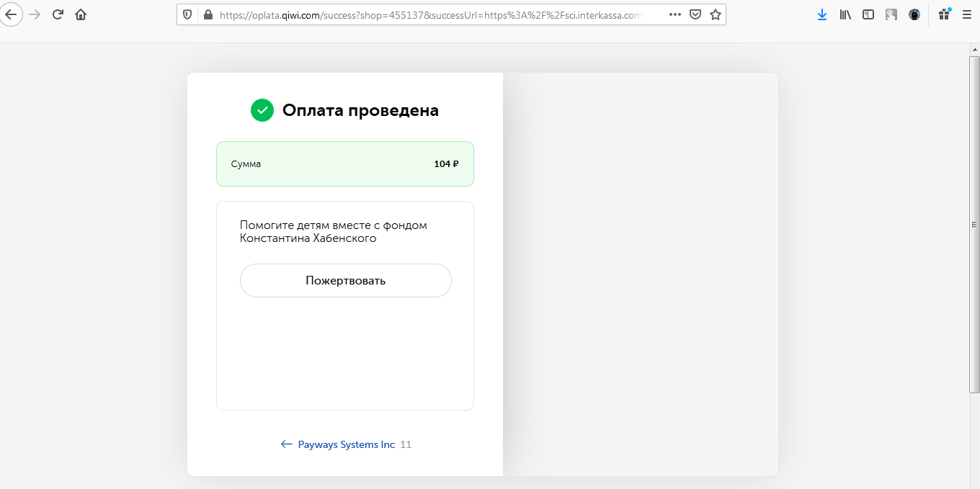Image resolution: width=980 pixels, height=489 pixels.
Task: Click the browser forward arrow
Action: click(x=35, y=14)
